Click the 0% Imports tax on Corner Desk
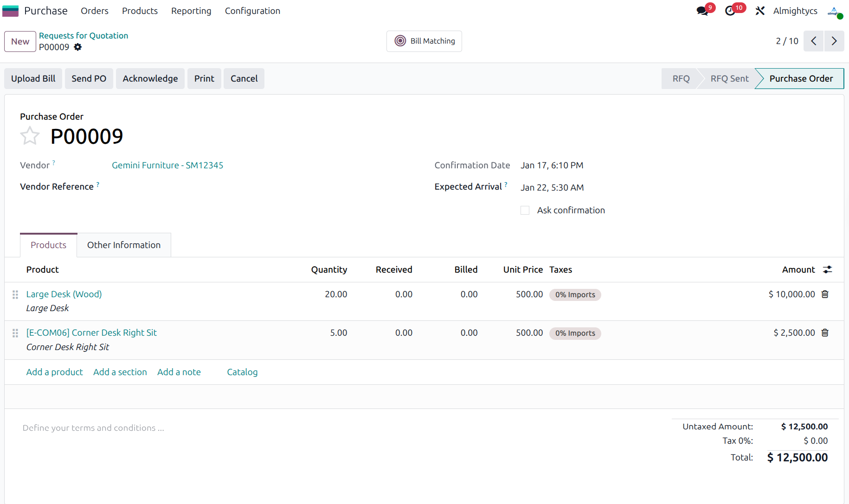 (x=575, y=333)
